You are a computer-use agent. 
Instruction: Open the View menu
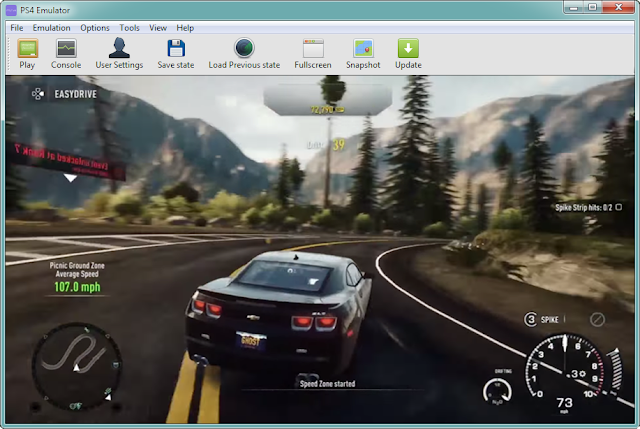coord(158,28)
